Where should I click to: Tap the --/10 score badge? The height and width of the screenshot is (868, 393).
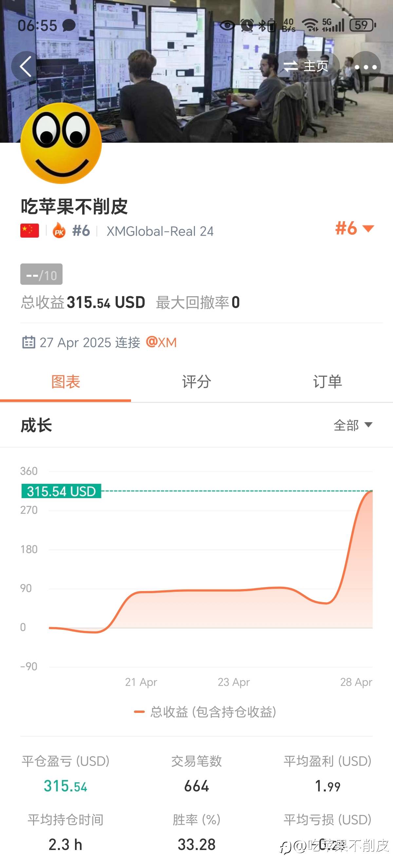coord(42,275)
